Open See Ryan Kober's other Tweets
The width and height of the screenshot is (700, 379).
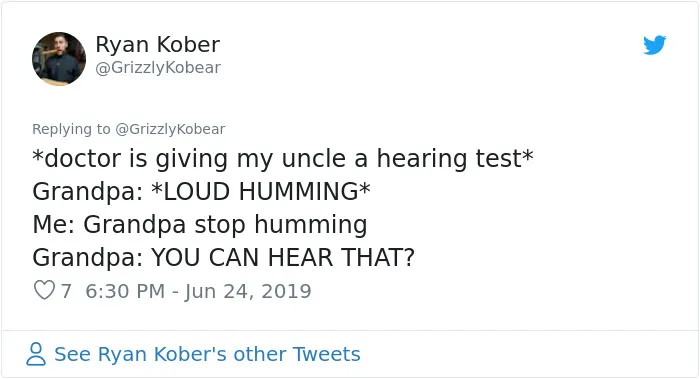click(207, 354)
